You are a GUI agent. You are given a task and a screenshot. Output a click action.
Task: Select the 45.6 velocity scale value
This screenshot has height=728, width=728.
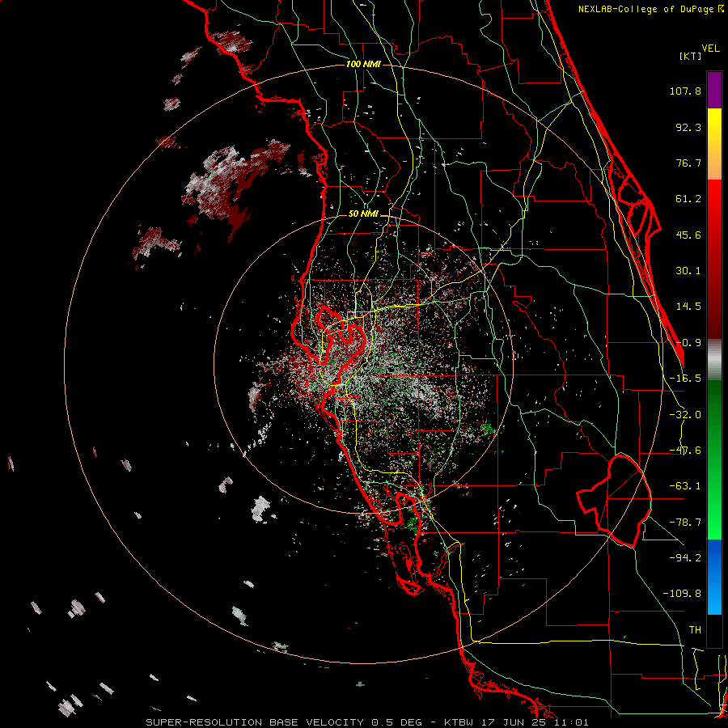688,235
